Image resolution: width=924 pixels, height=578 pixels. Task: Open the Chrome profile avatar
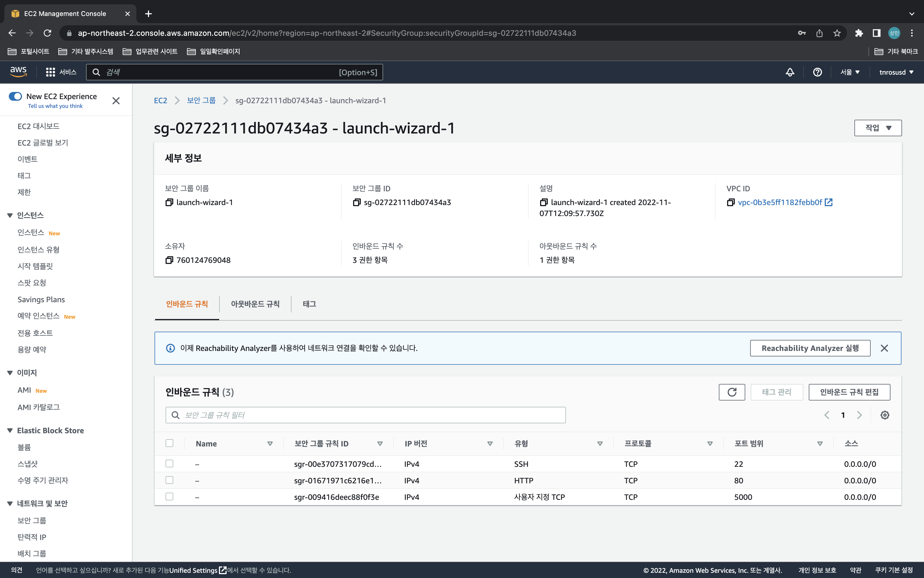tap(894, 33)
